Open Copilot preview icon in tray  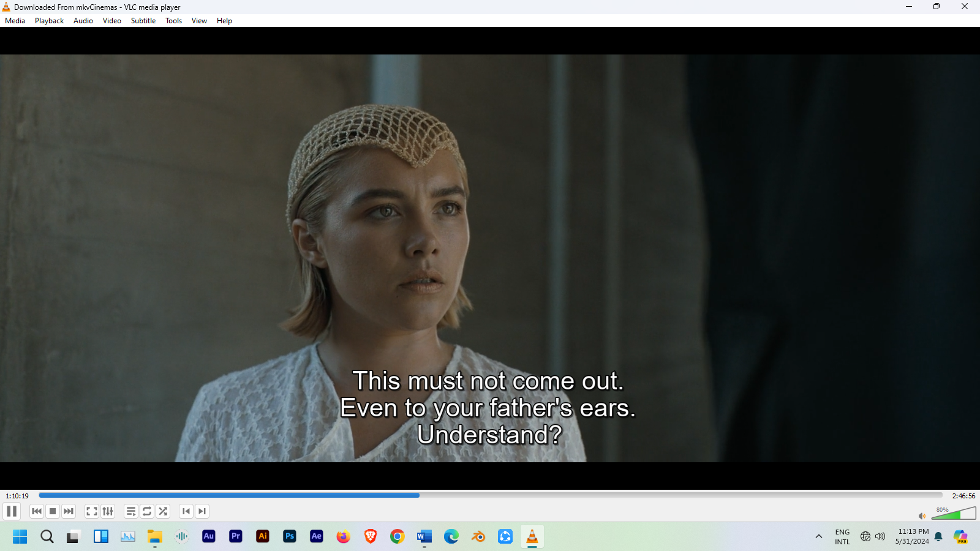(960, 536)
